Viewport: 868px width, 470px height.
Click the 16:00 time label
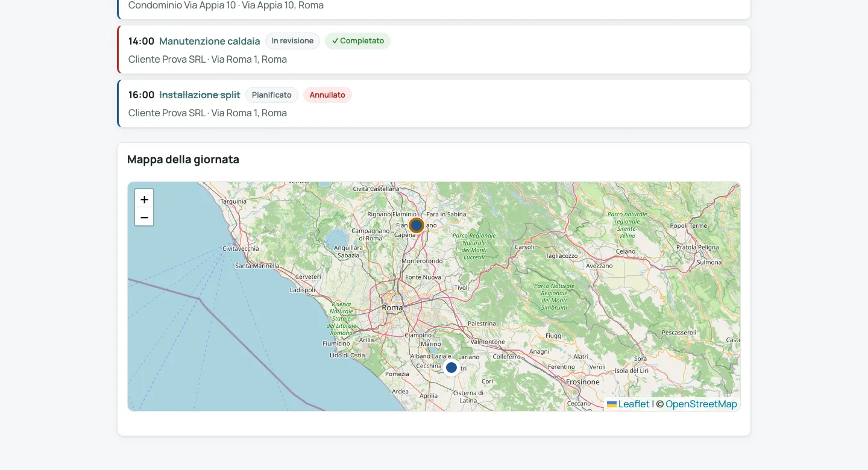click(x=141, y=95)
